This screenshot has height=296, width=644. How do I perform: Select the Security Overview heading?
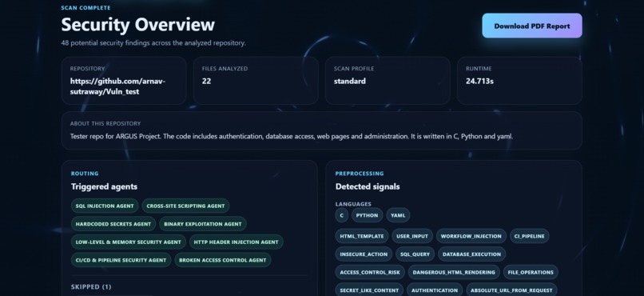(x=138, y=25)
